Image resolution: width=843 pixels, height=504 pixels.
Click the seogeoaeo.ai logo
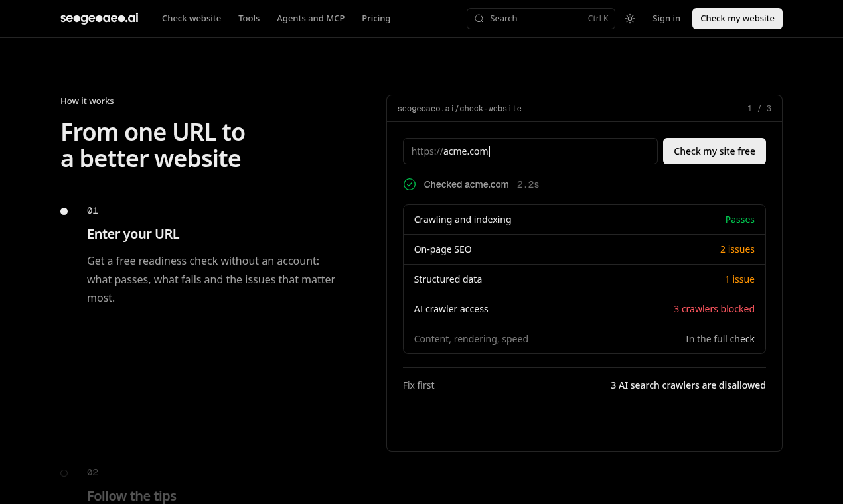coord(100,19)
